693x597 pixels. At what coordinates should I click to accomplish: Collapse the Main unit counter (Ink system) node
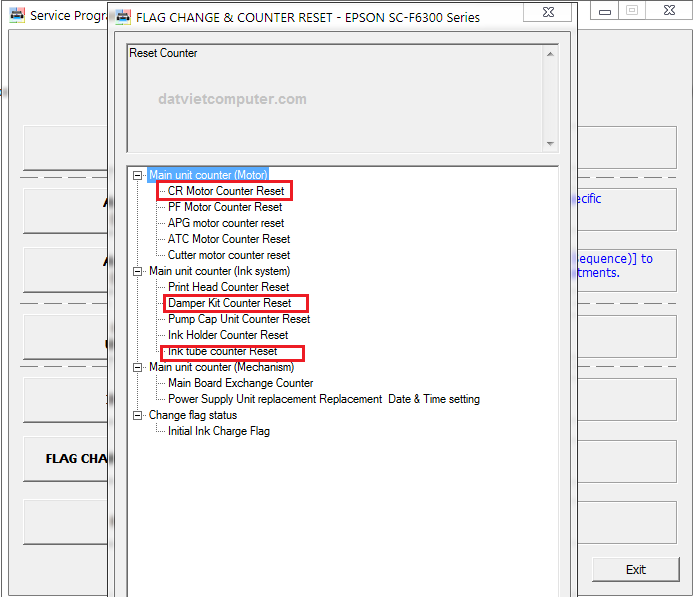(x=137, y=271)
